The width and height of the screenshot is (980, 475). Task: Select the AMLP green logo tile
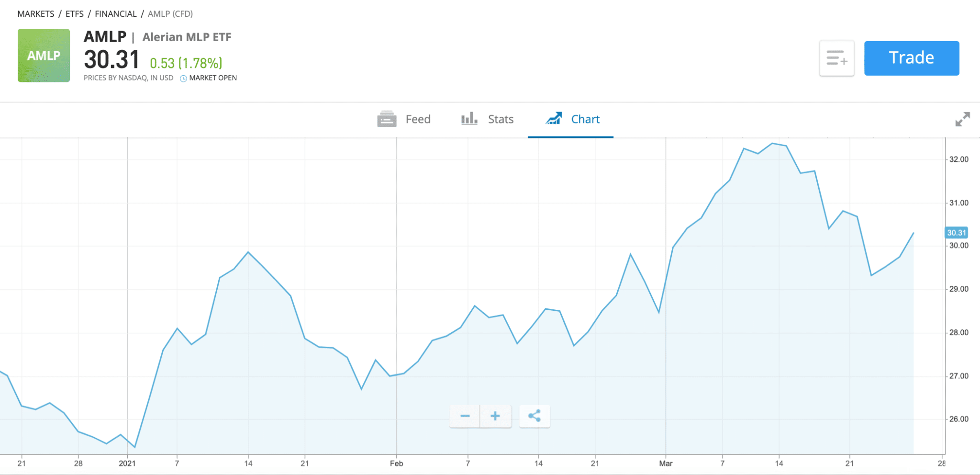coord(44,56)
